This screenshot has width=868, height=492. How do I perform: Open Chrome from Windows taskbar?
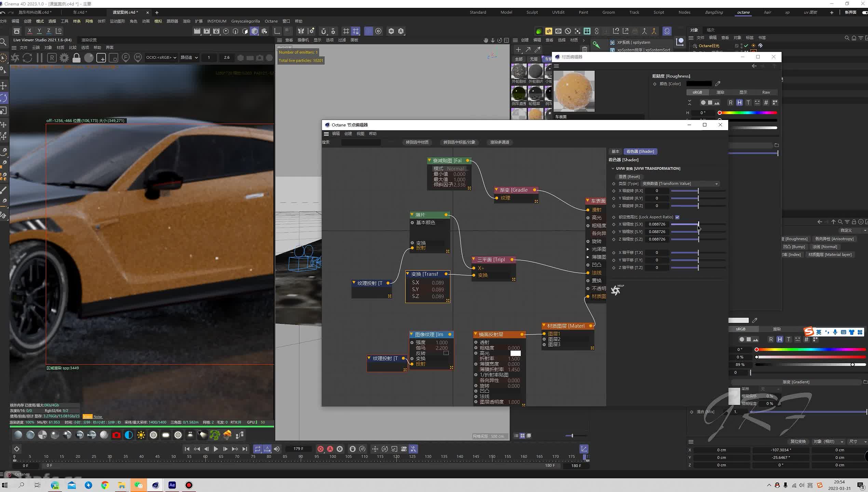point(105,485)
